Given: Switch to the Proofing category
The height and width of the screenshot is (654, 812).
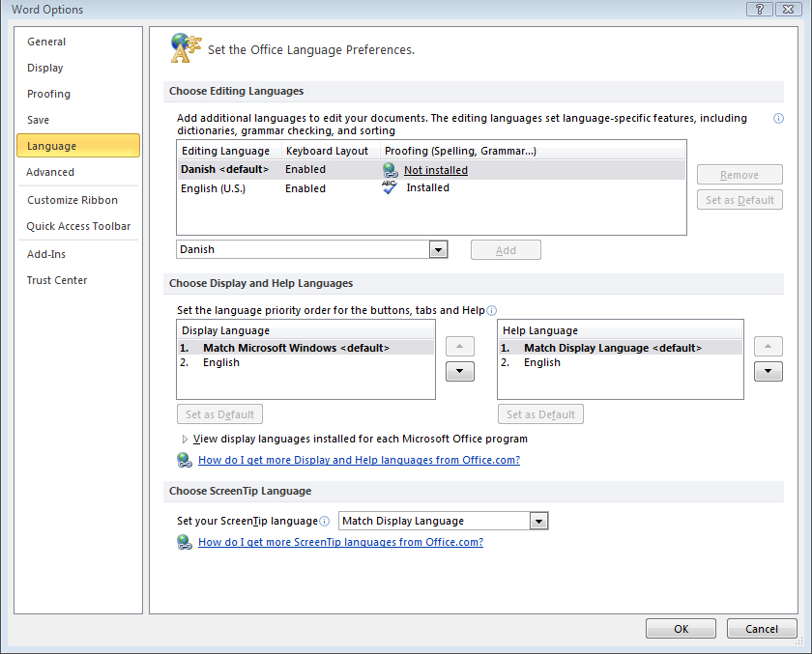Looking at the screenshot, I should click(48, 94).
